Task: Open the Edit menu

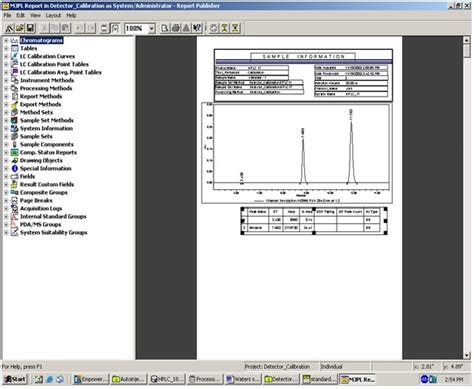Action: (x=21, y=15)
